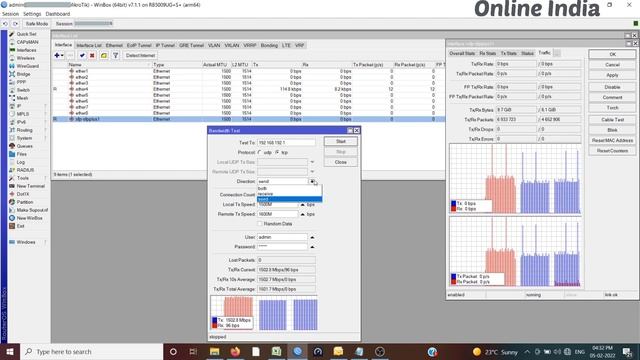Image resolution: width=640 pixels, height=360 pixels.
Task: Open Mesh in the sidebar
Action: (22, 98)
